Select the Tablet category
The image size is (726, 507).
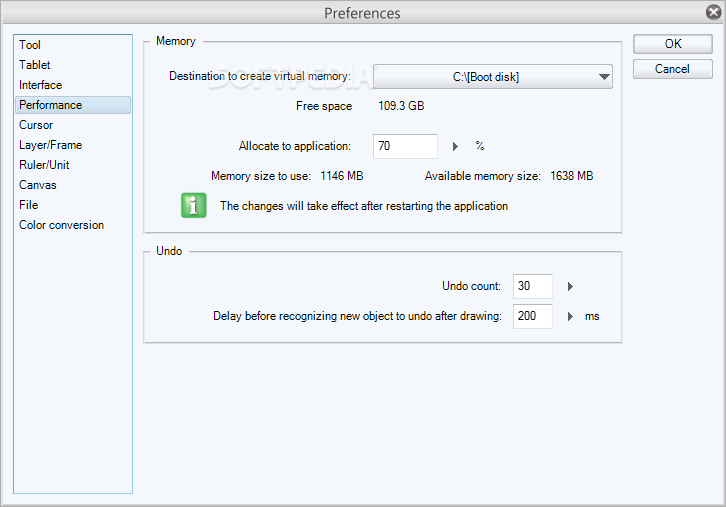pos(73,65)
